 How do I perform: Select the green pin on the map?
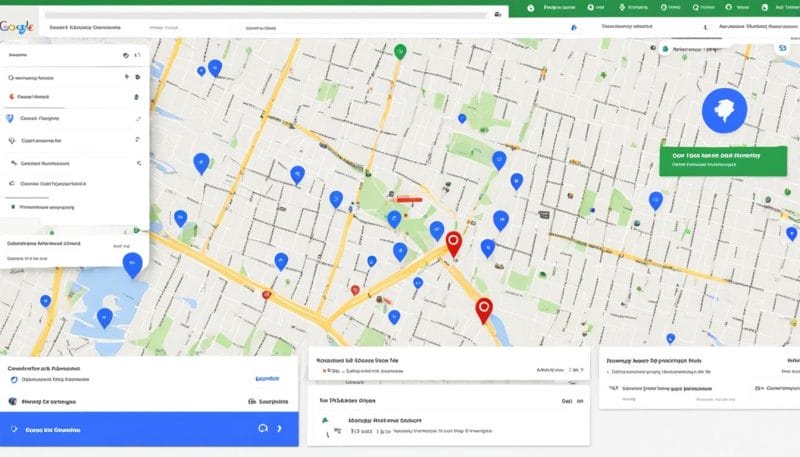coord(400,52)
